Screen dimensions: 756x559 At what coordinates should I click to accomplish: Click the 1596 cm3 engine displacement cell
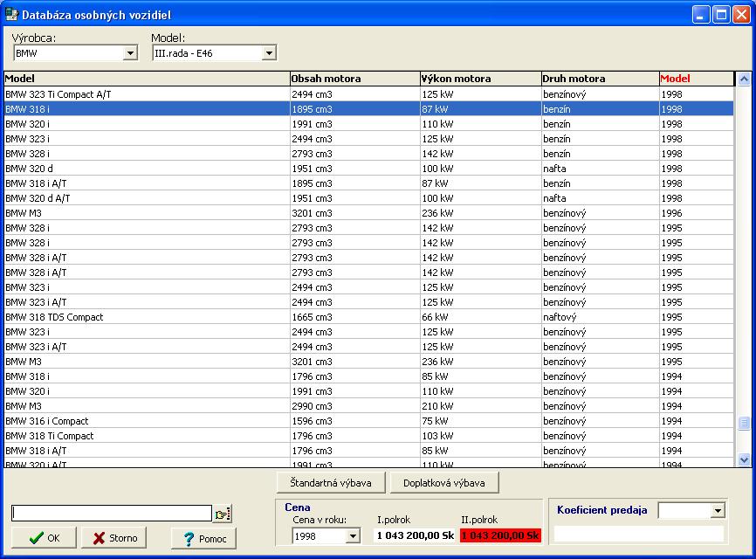pyautogui.click(x=354, y=421)
